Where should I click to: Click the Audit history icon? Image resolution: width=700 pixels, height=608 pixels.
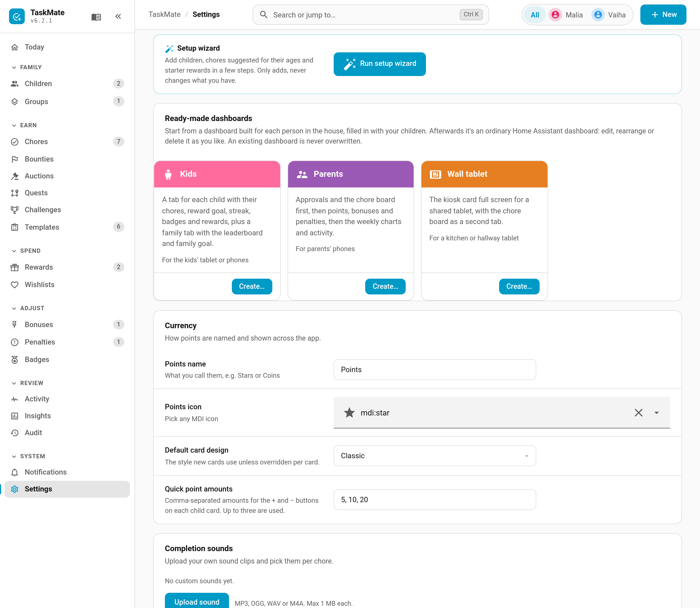click(15, 433)
